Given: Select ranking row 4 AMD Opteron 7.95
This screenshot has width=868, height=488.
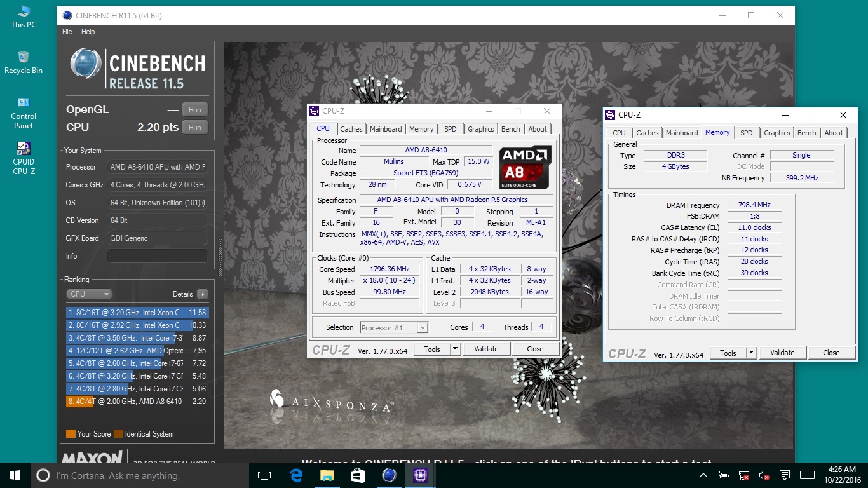Looking at the screenshot, I should [x=137, y=351].
